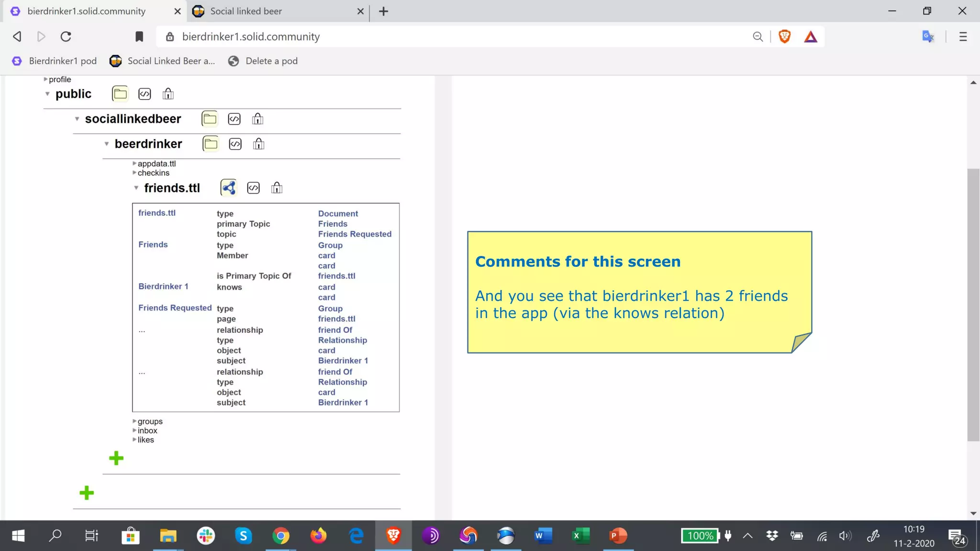Collapse the beerdrinker folder
980x551 pixels.
point(107,143)
